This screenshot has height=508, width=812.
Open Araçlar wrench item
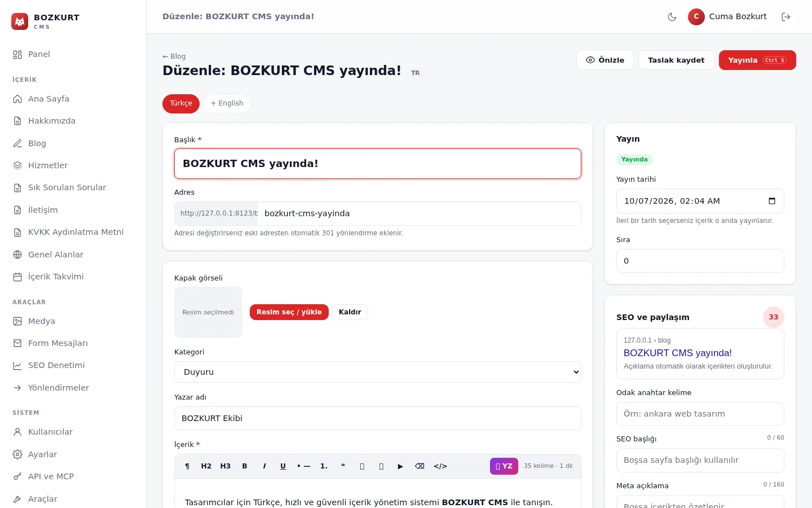coord(73,499)
